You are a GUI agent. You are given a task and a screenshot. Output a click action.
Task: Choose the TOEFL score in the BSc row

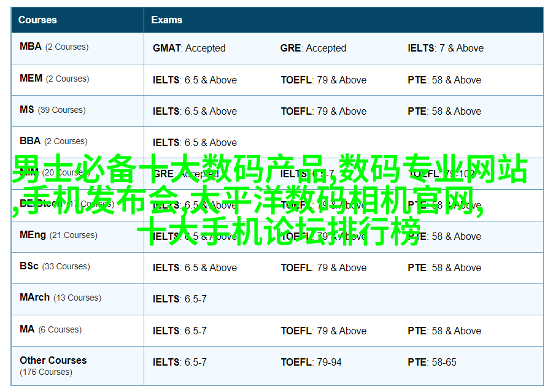323,268
